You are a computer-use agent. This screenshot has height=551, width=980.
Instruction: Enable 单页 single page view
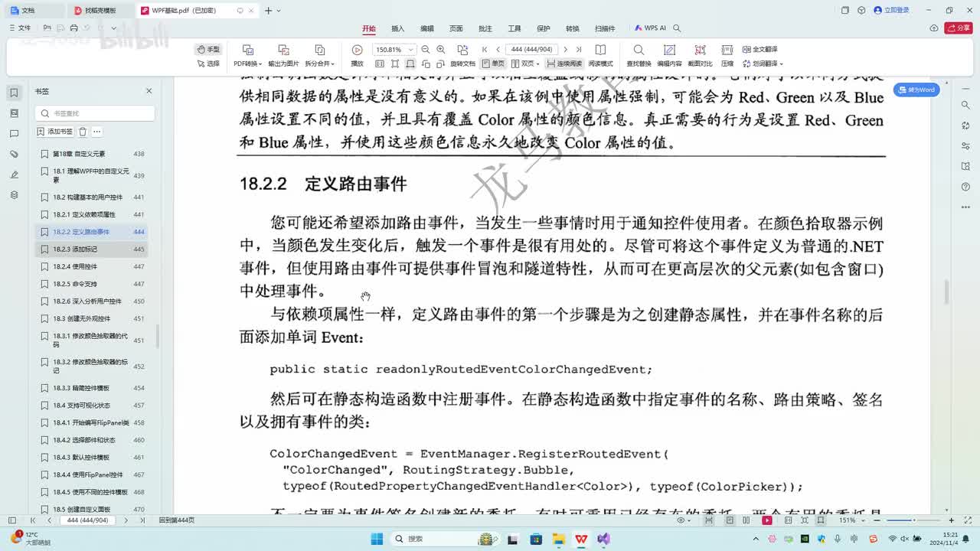[494, 64]
